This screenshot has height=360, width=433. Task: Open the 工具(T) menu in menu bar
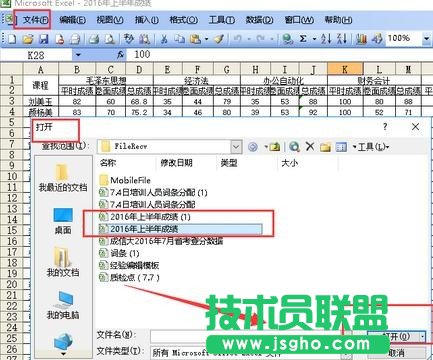tap(221, 20)
